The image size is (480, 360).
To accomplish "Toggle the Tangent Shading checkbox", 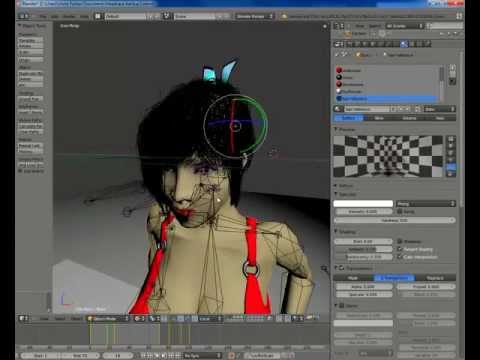I will pos(400,249).
